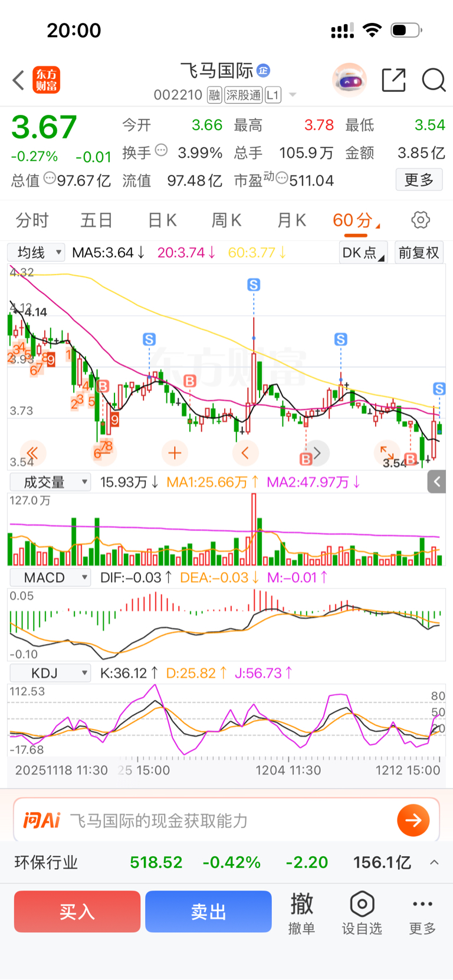This screenshot has height=980, width=453.
Task: Open 环保行业 sector row
Action: pyautogui.click(x=226, y=863)
